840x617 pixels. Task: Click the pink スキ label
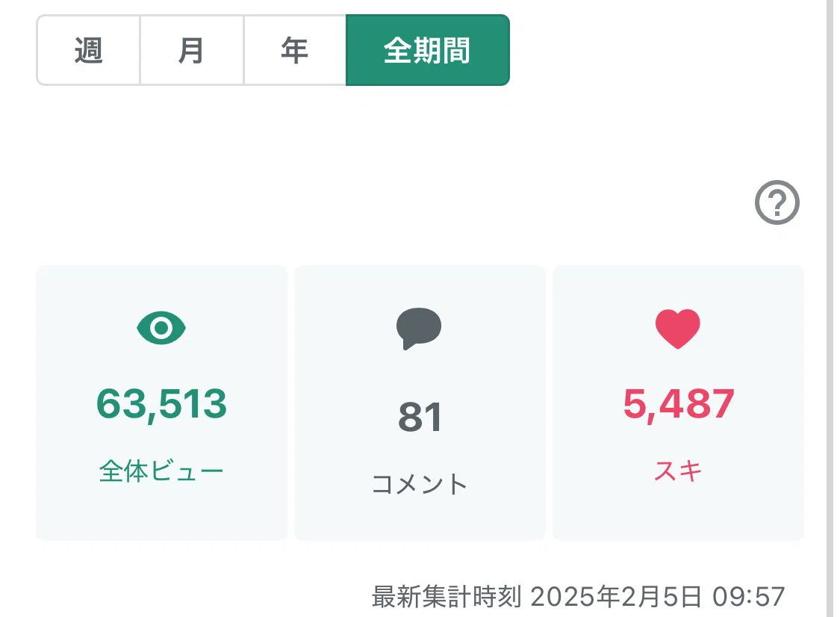pyautogui.click(x=678, y=471)
